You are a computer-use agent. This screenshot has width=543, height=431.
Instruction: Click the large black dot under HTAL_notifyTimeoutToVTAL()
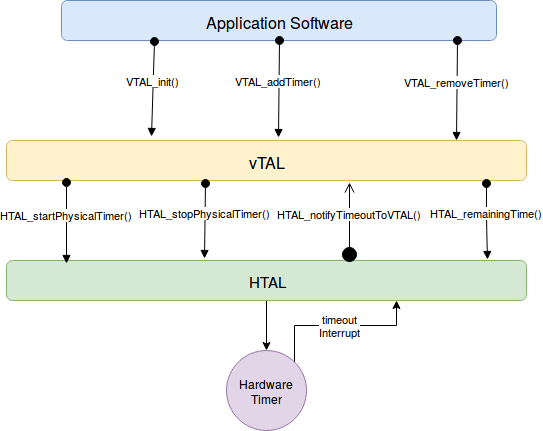tap(349, 255)
